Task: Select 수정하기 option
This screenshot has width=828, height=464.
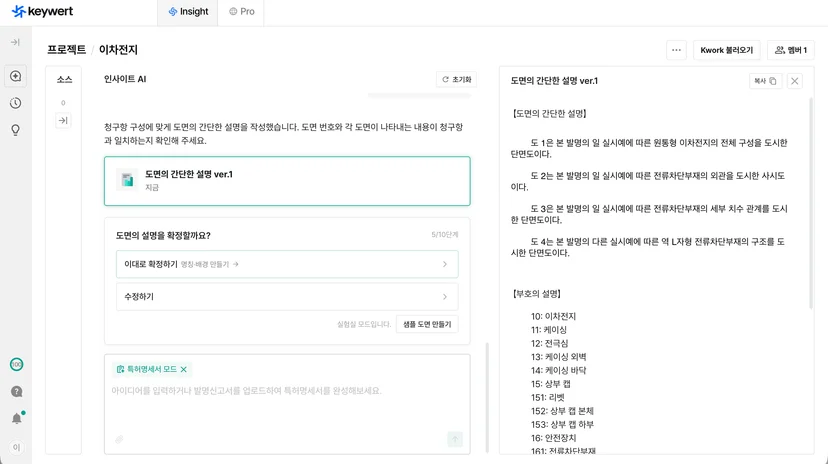Action: click(x=287, y=297)
